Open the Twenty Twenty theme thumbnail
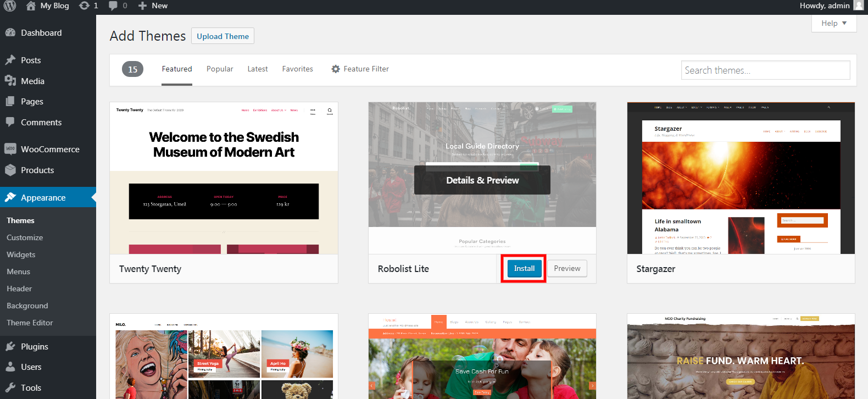868x399 pixels. click(x=224, y=178)
